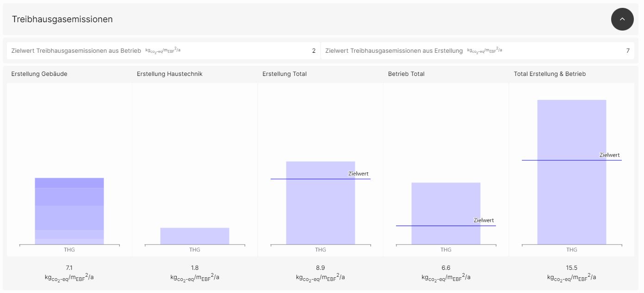Click the THG axis label under Erstellung Gebäude
The image size is (644, 293).
pos(69,250)
